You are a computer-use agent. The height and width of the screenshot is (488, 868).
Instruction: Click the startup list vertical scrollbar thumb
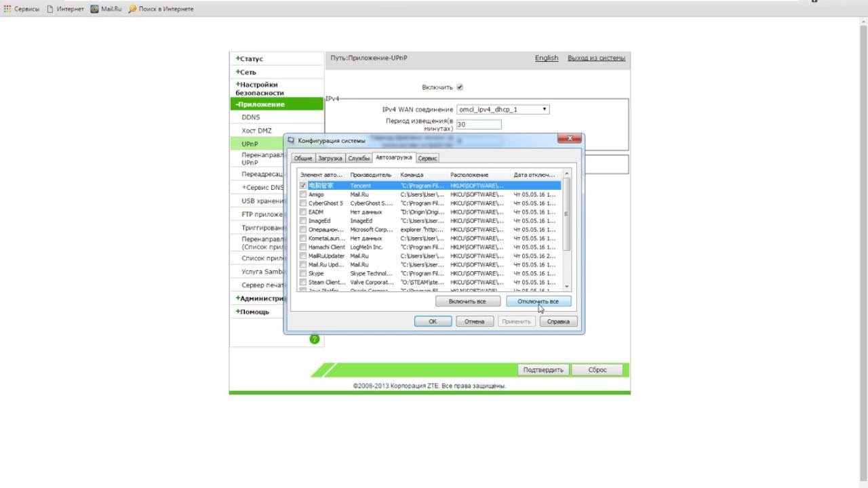[x=567, y=213]
